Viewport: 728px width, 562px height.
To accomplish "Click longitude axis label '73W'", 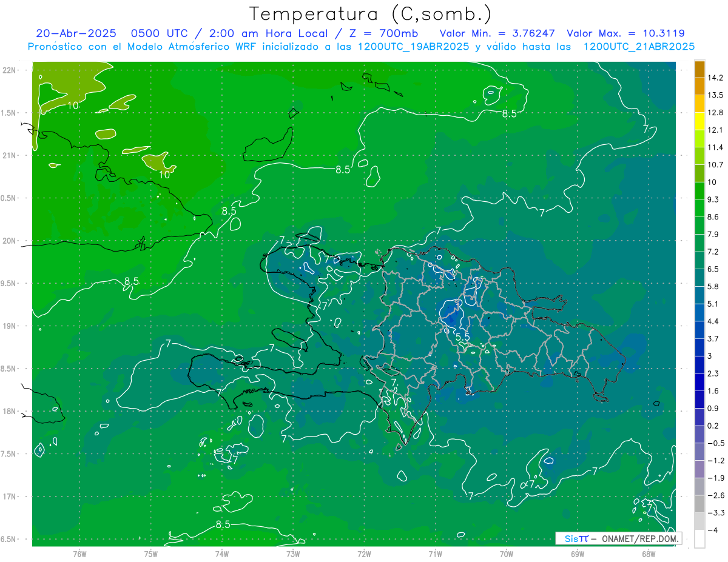I will pos(293,554).
